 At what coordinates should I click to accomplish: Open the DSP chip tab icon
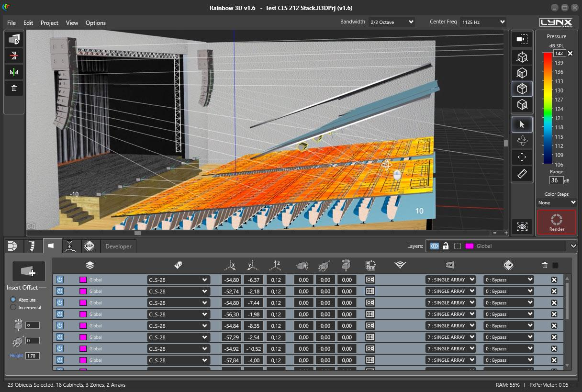point(89,246)
